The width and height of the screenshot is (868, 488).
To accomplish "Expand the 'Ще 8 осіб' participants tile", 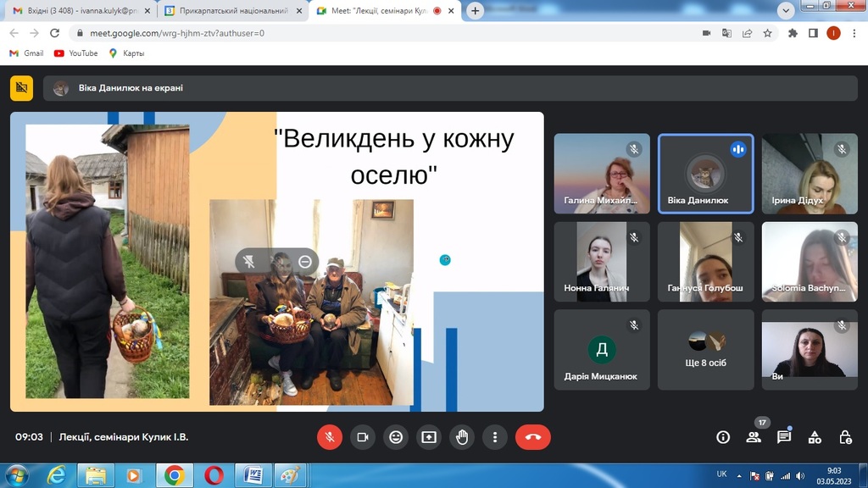I will (705, 349).
